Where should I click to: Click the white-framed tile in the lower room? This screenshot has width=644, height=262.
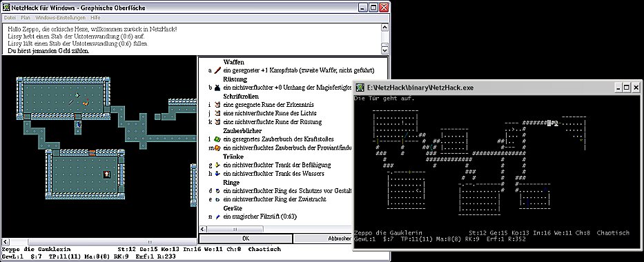tap(106, 174)
